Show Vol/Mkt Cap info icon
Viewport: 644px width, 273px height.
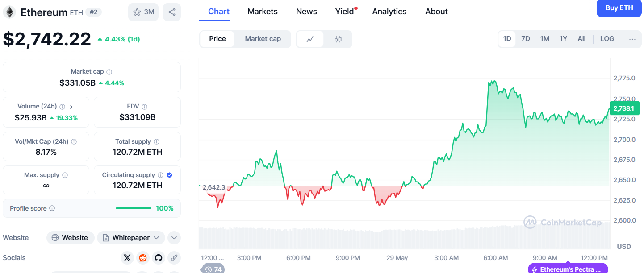pyautogui.click(x=74, y=141)
